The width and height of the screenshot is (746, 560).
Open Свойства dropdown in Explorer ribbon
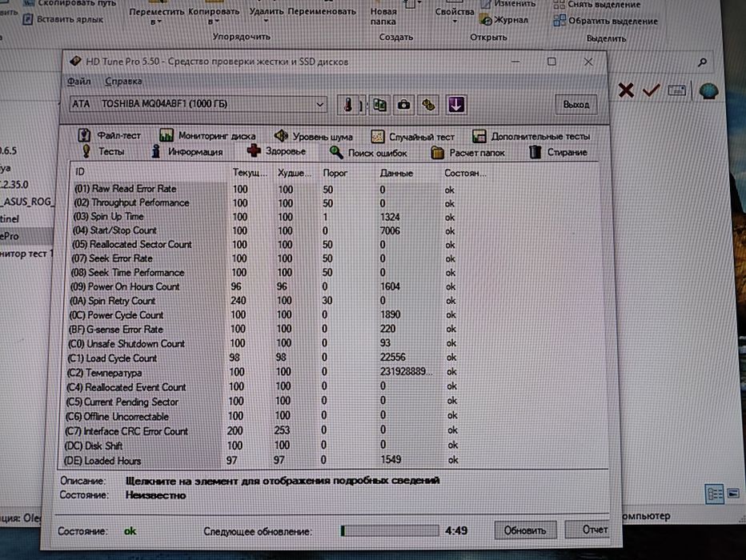click(x=455, y=14)
